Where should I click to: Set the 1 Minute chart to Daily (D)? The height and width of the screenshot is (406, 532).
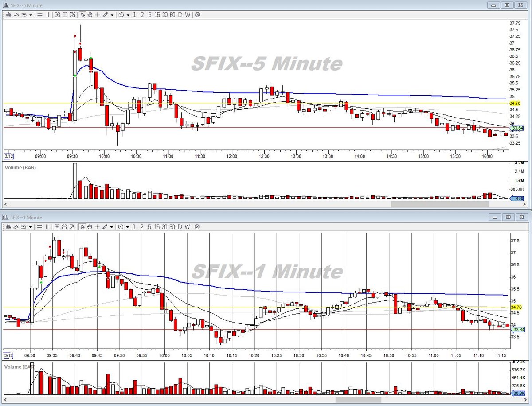[180, 227]
